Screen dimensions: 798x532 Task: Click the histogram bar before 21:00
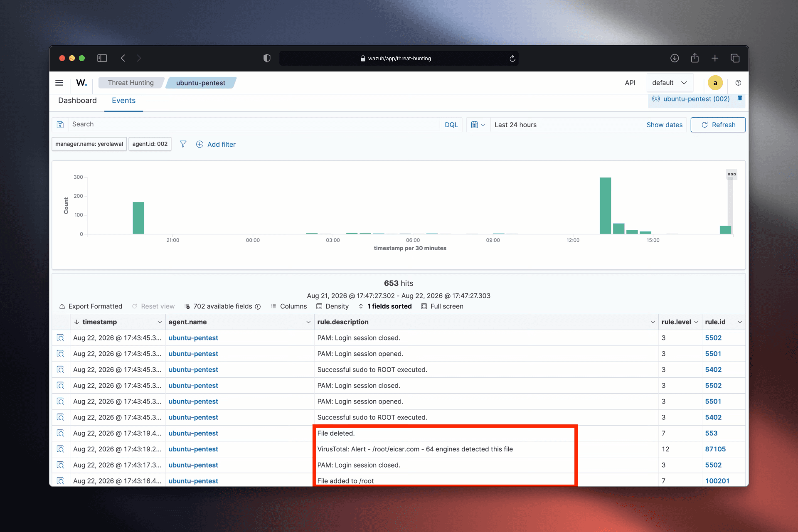click(138, 218)
